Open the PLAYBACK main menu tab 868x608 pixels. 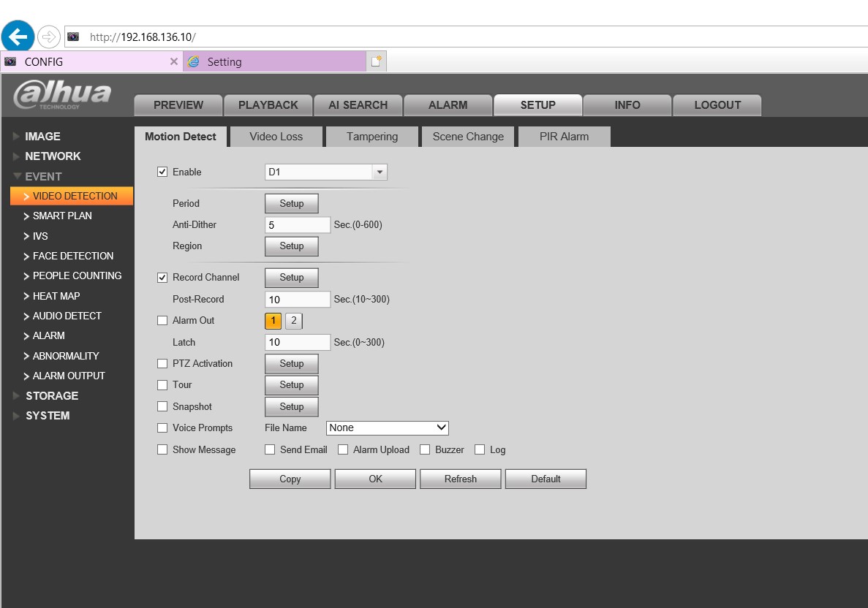[268, 105]
